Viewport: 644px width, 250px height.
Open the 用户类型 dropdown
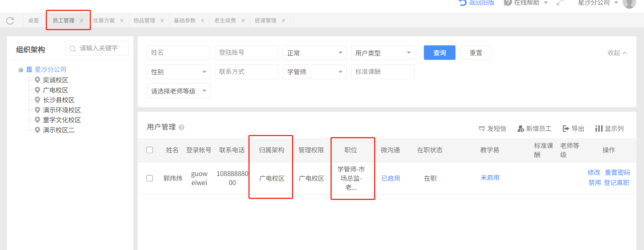tap(383, 53)
